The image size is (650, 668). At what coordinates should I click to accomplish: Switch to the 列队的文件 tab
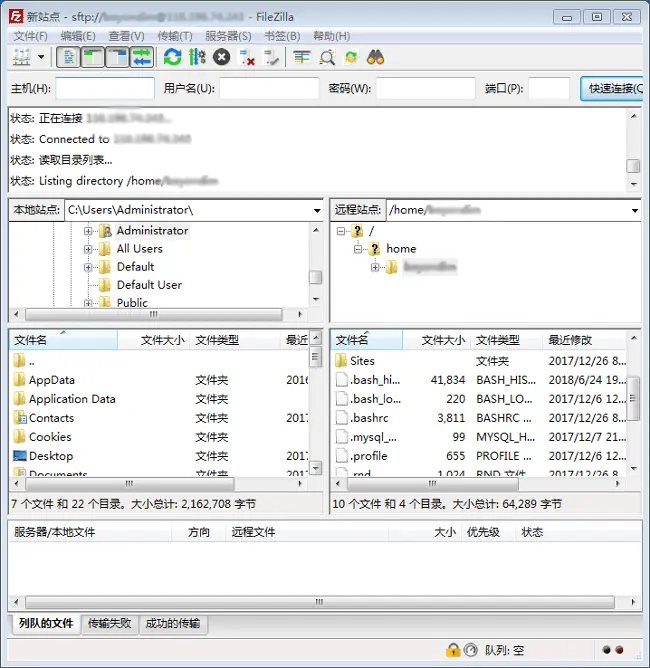(46, 624)
